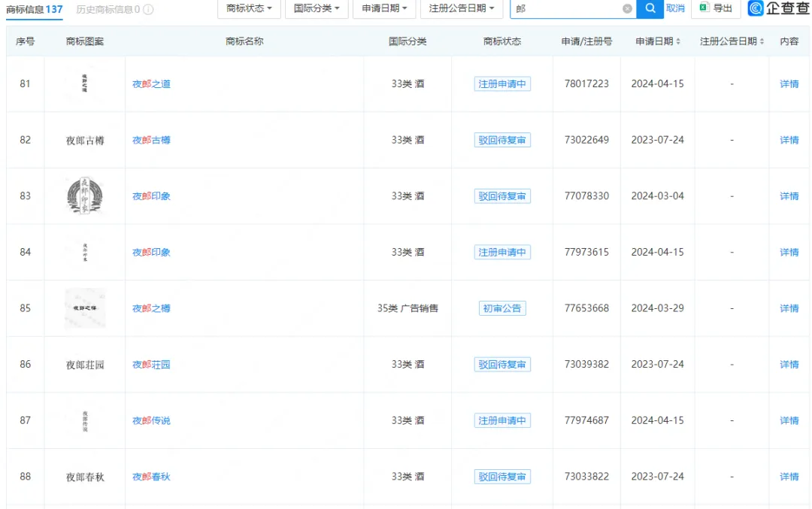Screen dimensions: 812x509
Task: Sort by 申请日期 column arrows
Action: pyautogui.click(x=678, y=41)
